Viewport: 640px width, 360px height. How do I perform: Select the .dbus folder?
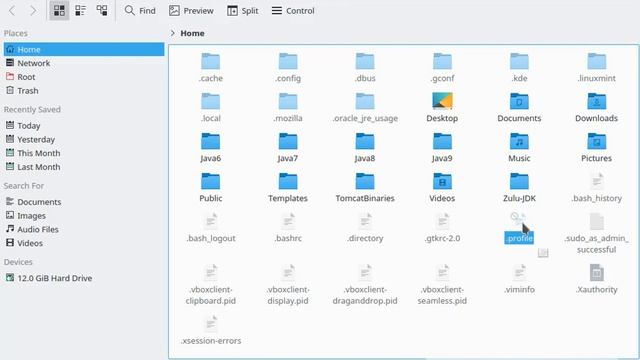[365, 68]
